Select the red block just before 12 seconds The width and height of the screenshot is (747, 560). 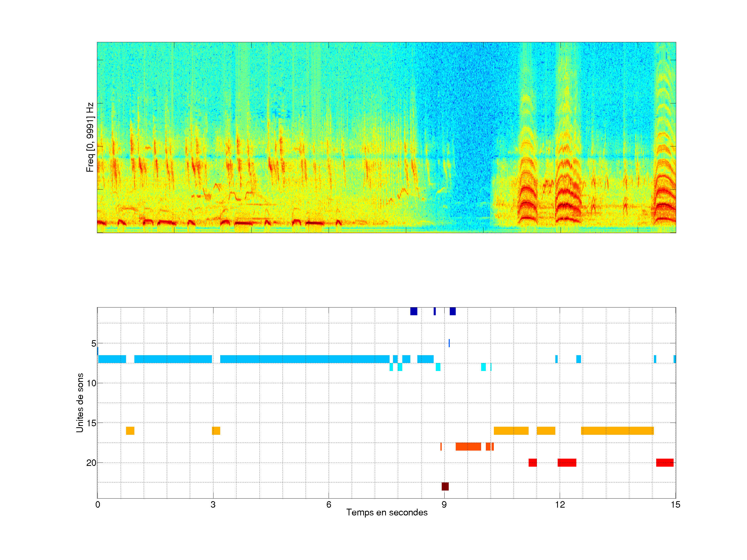(x=532, y=463)
